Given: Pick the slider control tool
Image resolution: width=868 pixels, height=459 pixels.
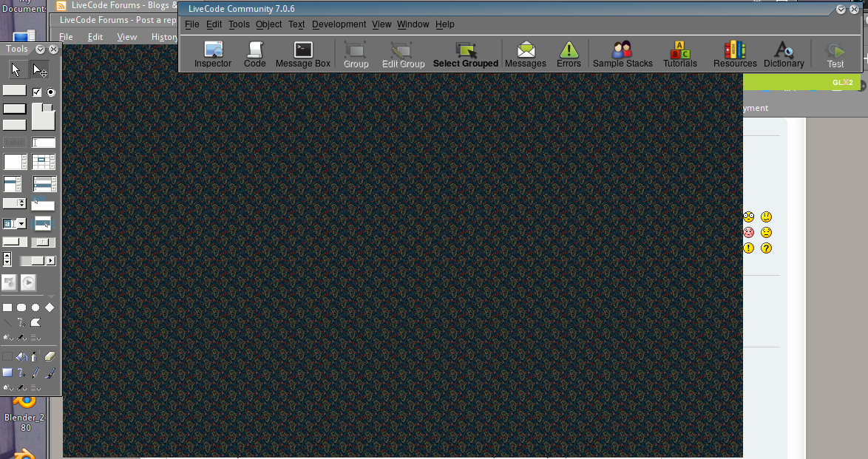Looking at the screenshot, I should pos(43,242).
